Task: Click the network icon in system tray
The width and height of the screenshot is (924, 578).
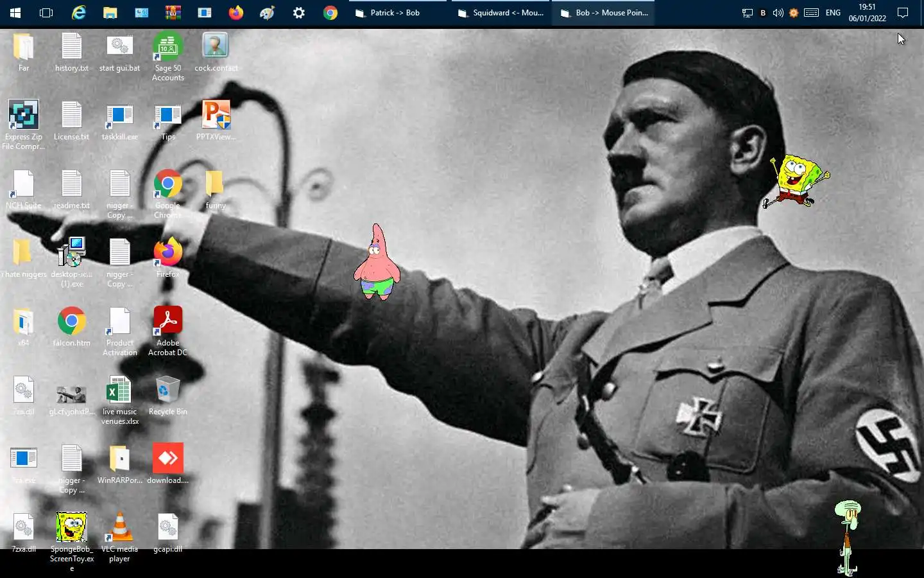Action: click(747, 12)
